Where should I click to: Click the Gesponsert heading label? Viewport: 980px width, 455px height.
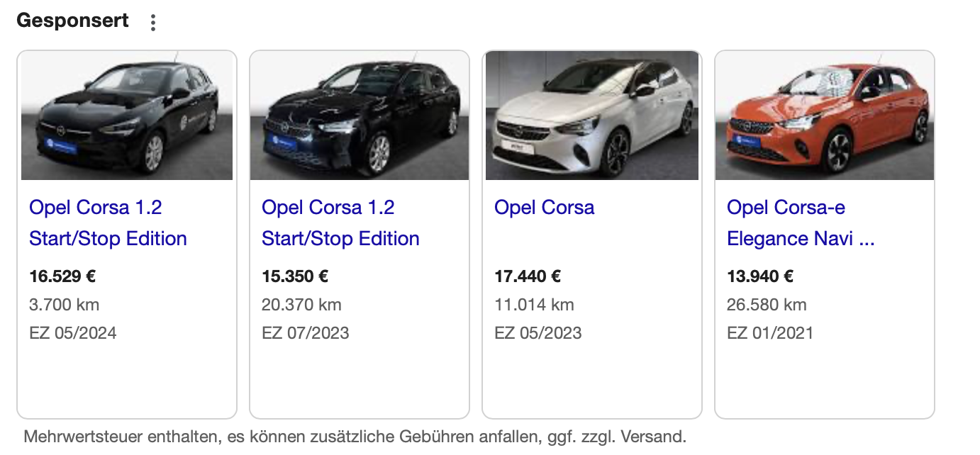click(73, 21)
